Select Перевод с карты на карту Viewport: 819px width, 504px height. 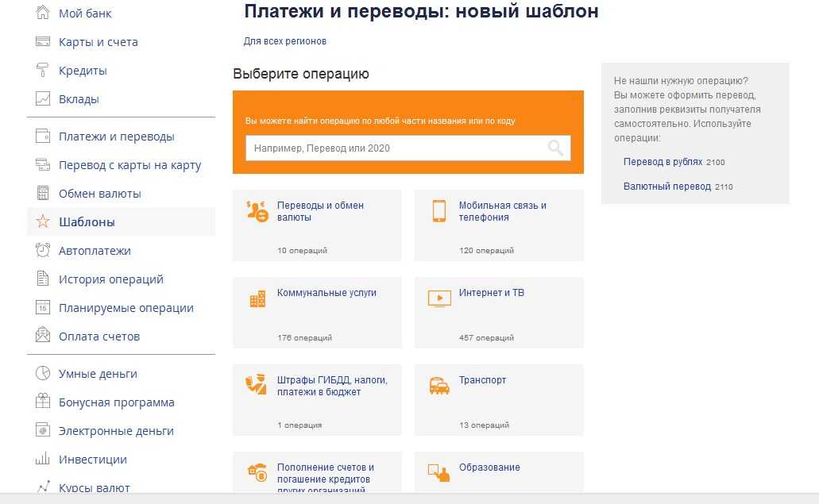(x=129, y=165)
